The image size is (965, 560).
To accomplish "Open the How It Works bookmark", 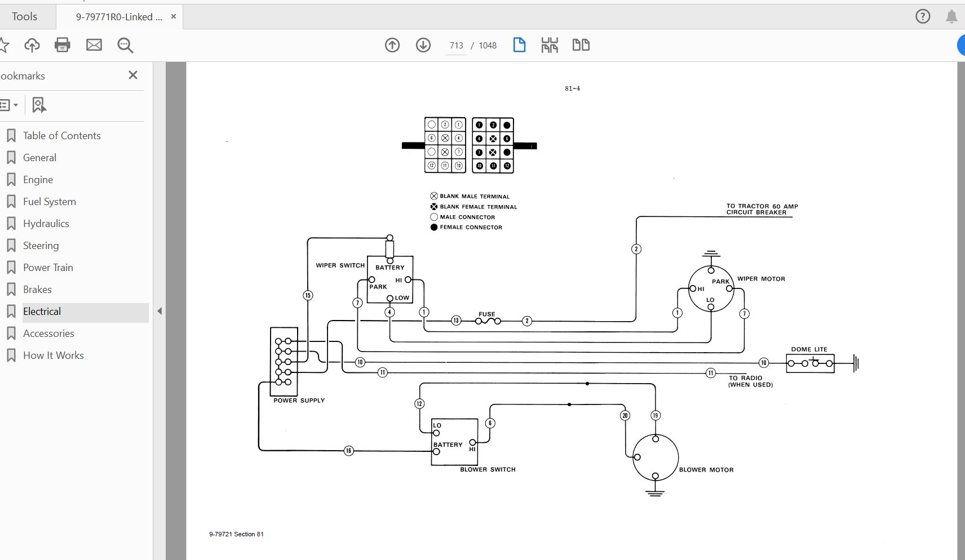I will point(54,355).
